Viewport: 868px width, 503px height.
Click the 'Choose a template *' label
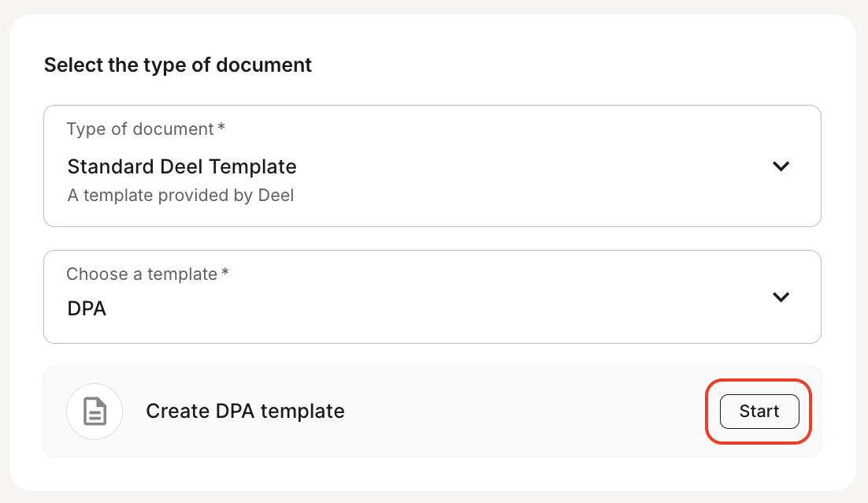(x=147, y=274)
